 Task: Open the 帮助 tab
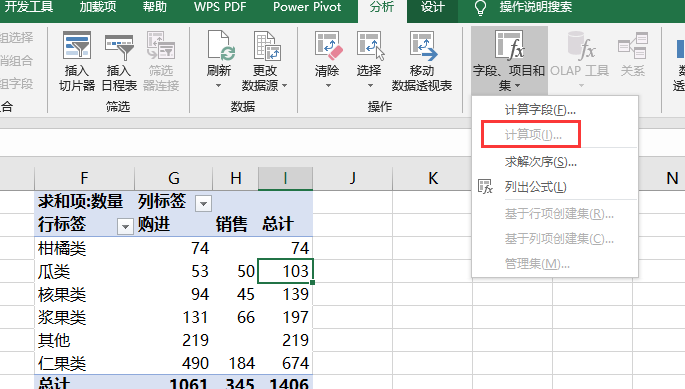pos(155,7)
